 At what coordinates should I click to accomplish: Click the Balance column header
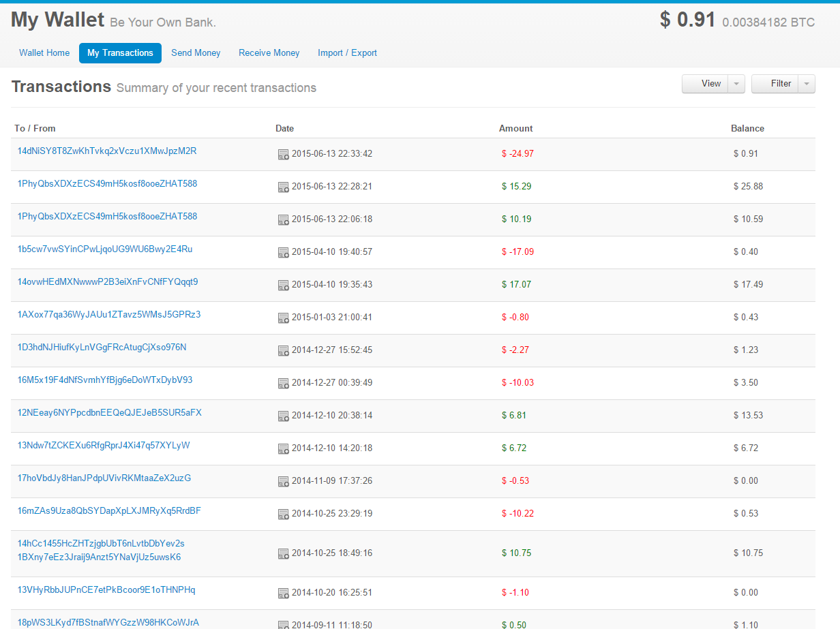coord(747,128)
